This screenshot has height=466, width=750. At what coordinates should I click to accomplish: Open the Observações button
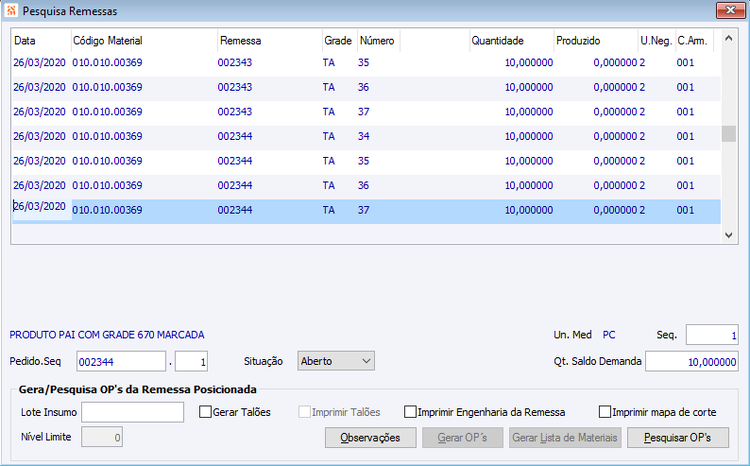point(370,438)
